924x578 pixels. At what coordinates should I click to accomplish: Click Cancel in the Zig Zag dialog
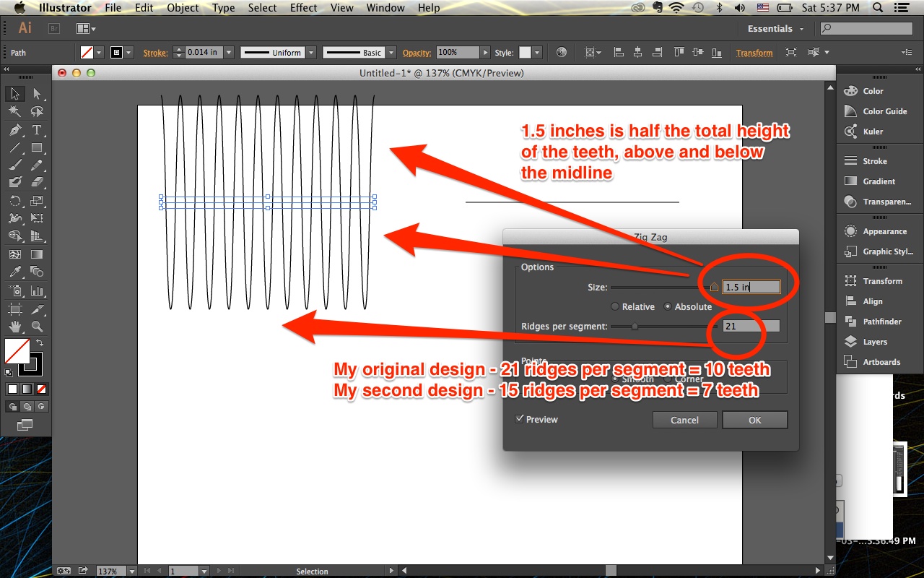pos(684,420)
